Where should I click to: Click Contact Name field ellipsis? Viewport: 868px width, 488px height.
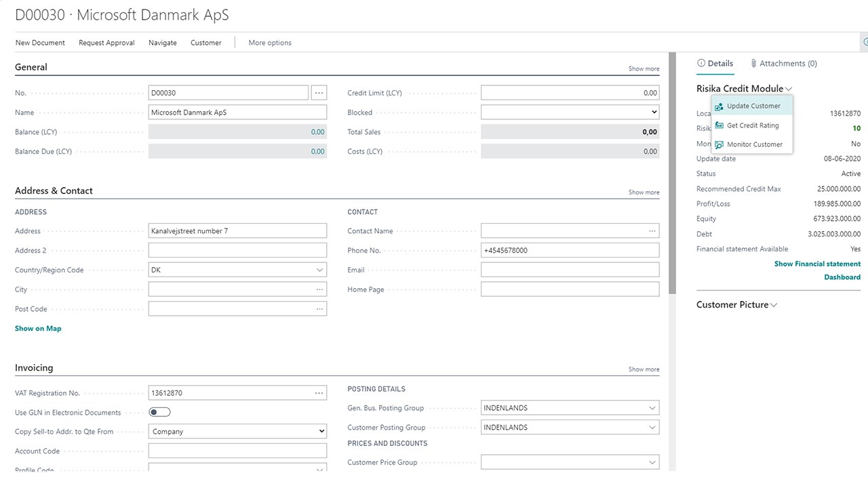(x=652, y=231)
